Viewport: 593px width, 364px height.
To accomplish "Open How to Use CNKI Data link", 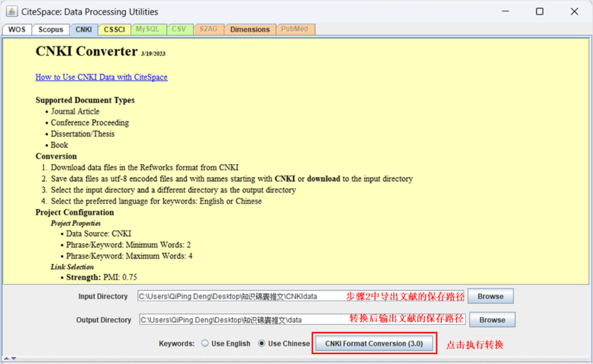I will [x=102, y=77].
